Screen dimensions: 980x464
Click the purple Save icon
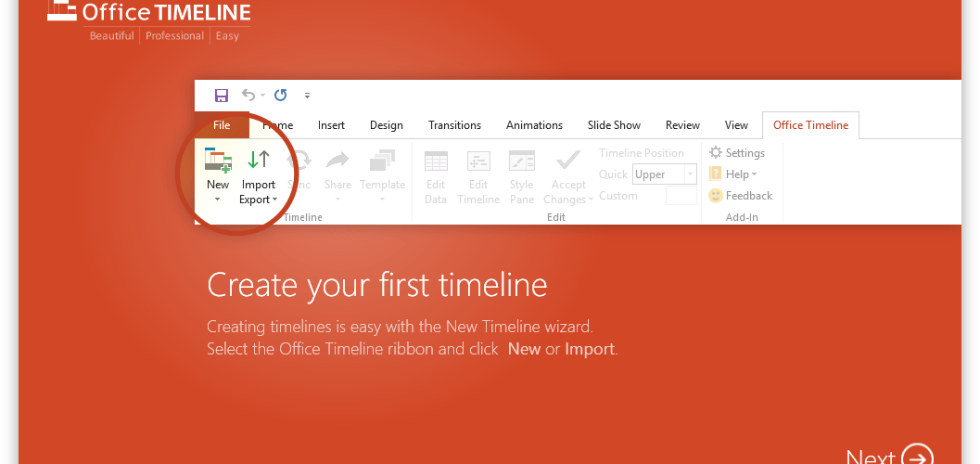222,95
